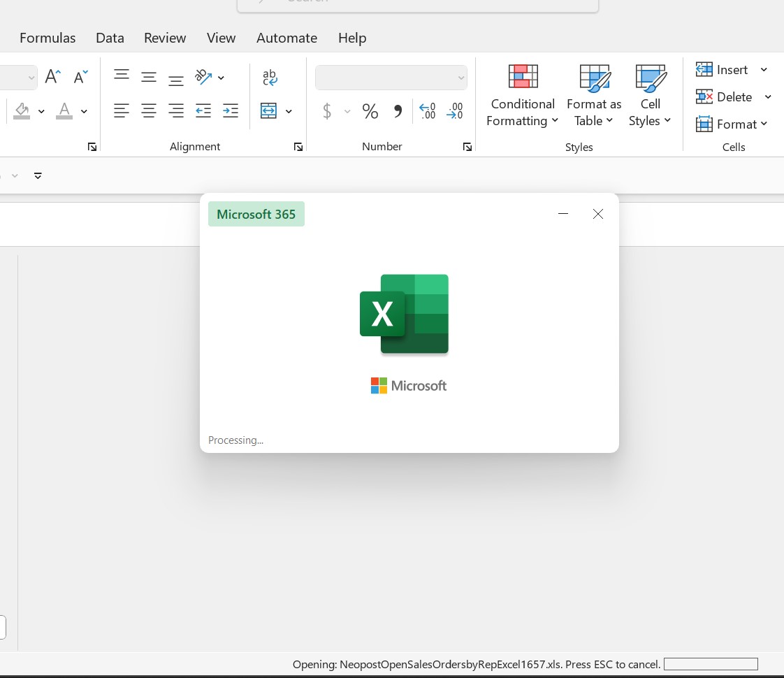Close the Microsoft 365 splash window
Image resolution: width=784 pixels, height=678 pixels.
597,213
